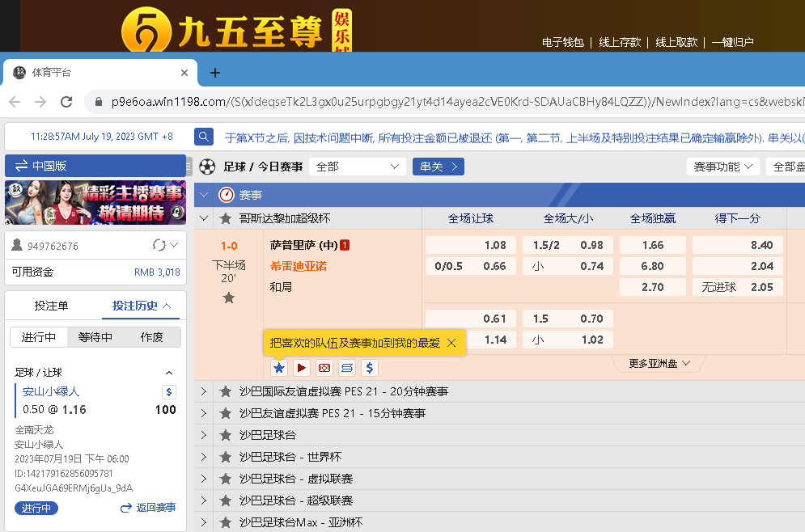805x532 pixels.
Task: Click 一键归户 in top header
Action: click(x=733, y=42)
